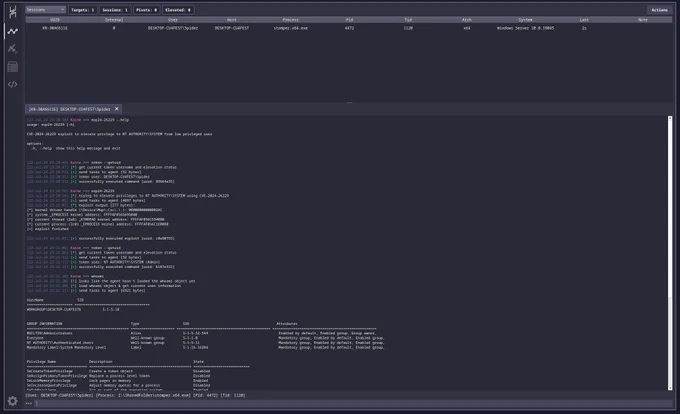Click the DESKTOP-CU4FEST host cell
680x414 pixels.
pos(232,28)
